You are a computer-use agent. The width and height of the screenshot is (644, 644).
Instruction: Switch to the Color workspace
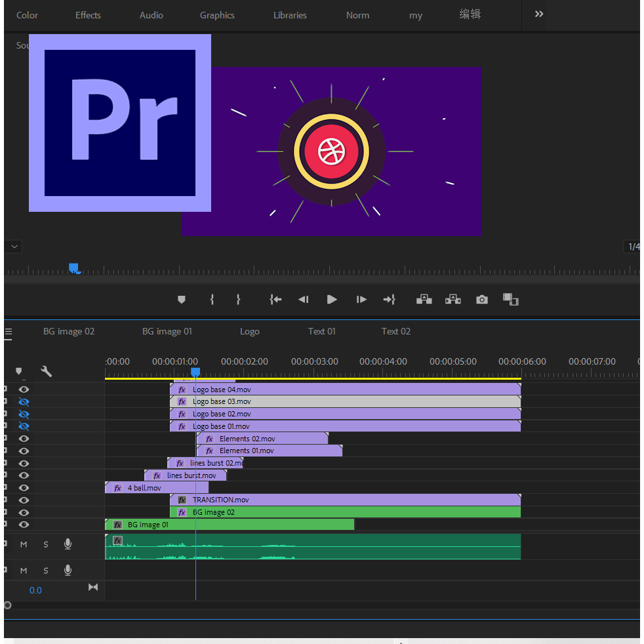click(x=27, y=15)
